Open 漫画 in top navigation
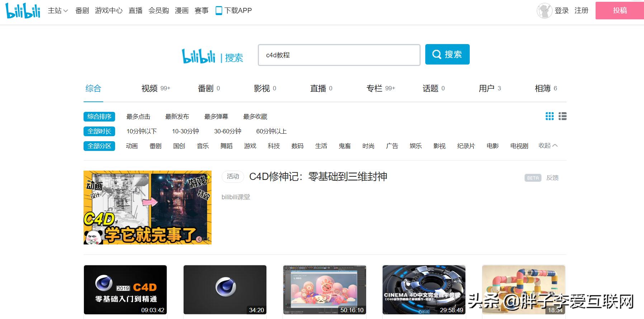Screen dimensions: 644x319 [182, 11]
